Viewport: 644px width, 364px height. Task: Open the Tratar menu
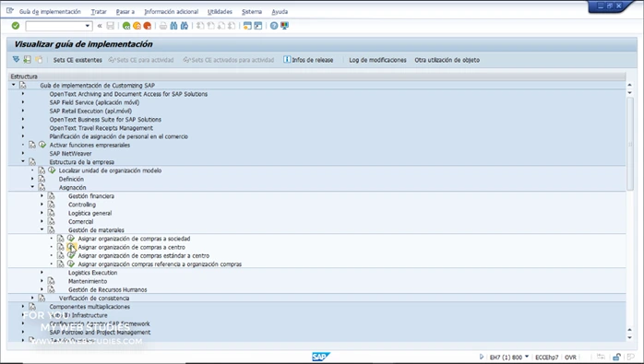[x=99, y=11]
